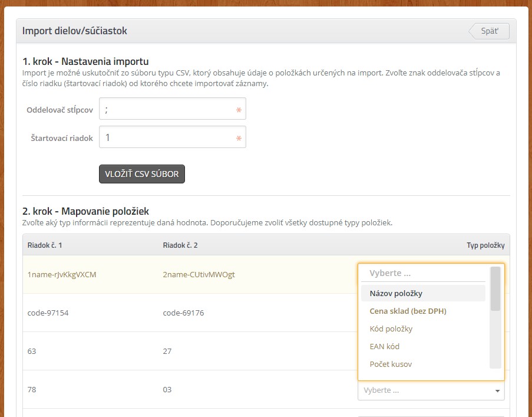Click the Vyberte search field in dropdown
The width and height of the screenshot is (532, 417).
point(423,273)
